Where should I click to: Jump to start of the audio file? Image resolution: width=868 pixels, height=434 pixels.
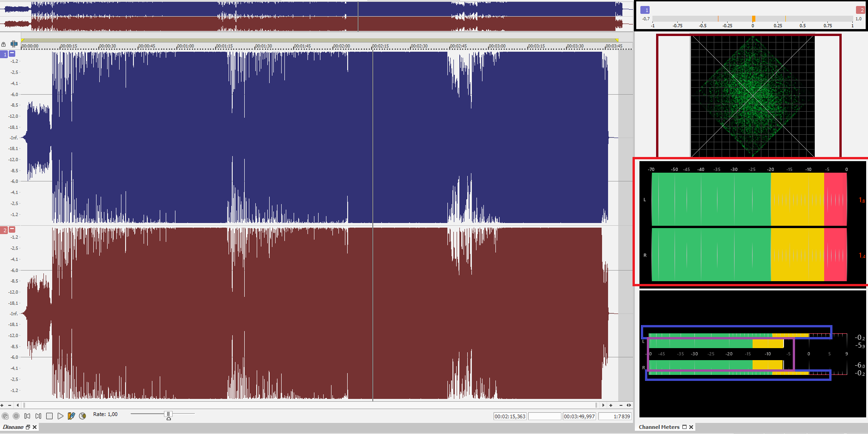click(27, 416)
